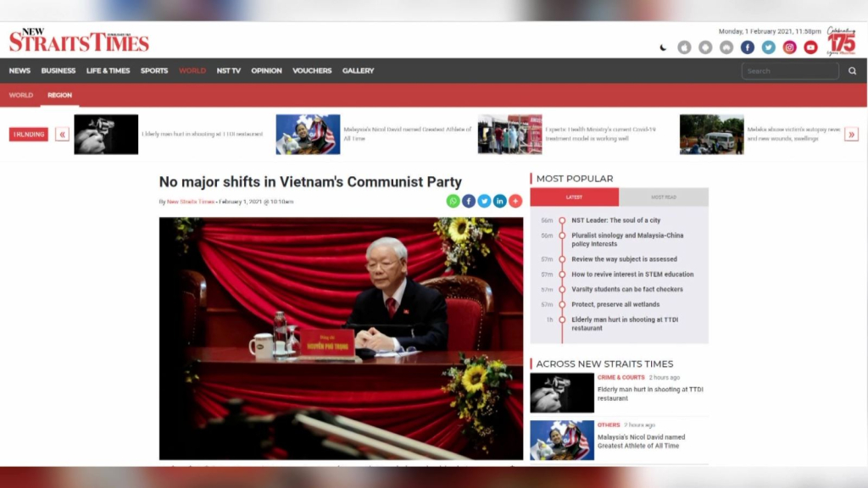This screenshot has height=488, width=868.
Task: Advance trending carousel to next items
Action: click(x=851, y=134)
